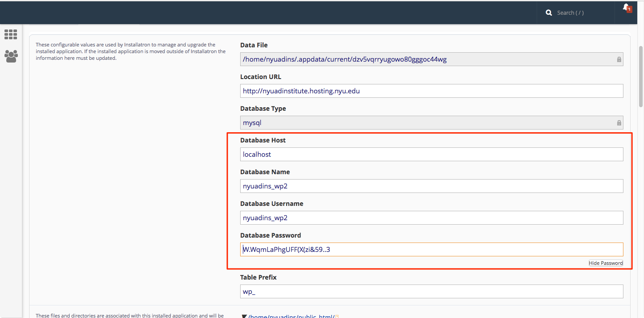Screen dimensions: 644x318
Task: Click Hide Password button
Action: coord(606,263)
